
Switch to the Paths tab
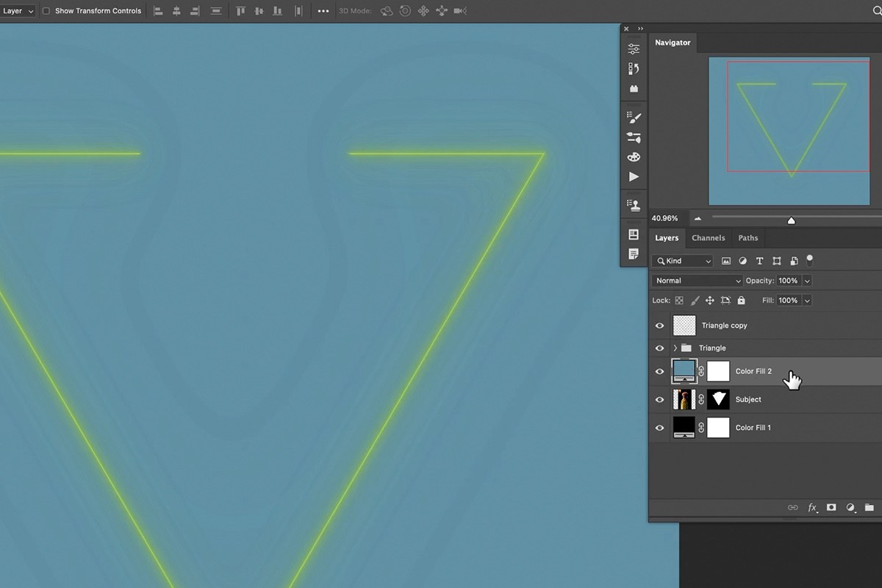pos(748,238)
